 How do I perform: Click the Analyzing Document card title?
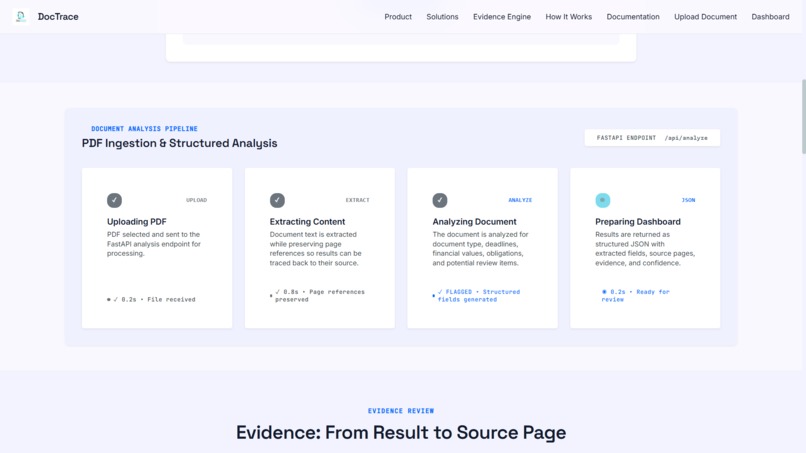(x=474, y=222)
